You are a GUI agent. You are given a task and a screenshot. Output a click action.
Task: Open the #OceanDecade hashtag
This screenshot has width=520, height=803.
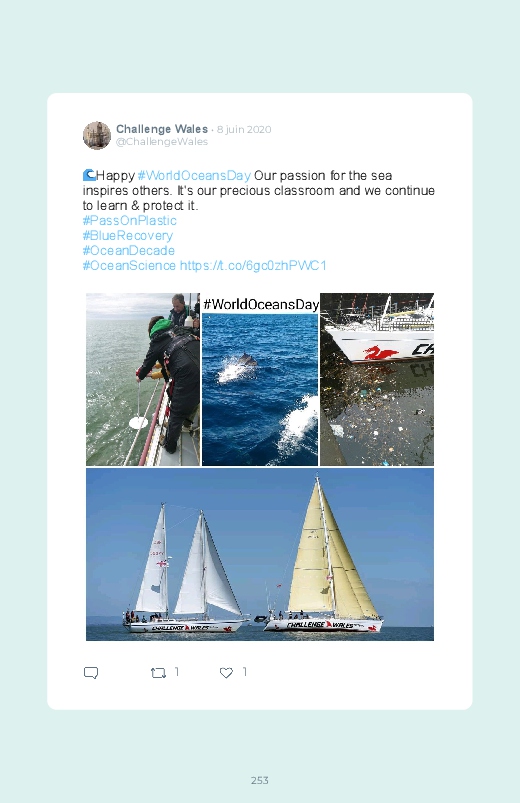coord(129,250)
